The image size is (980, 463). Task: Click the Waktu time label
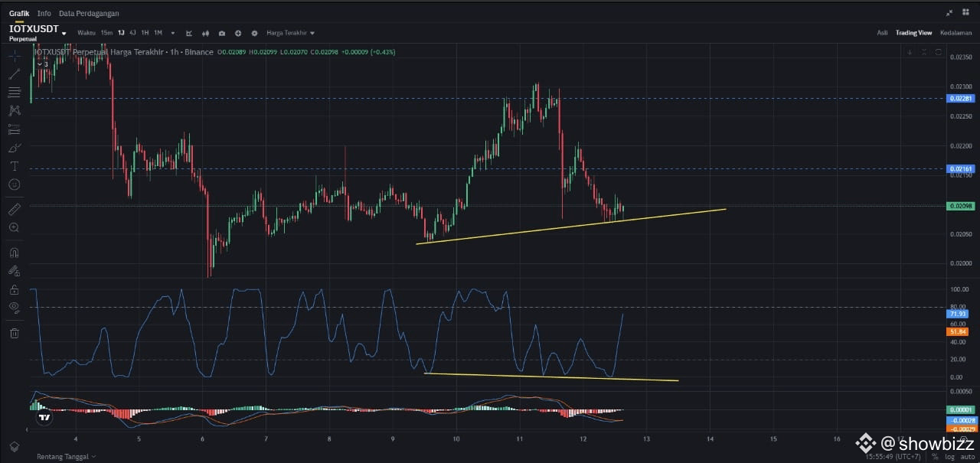87,33
